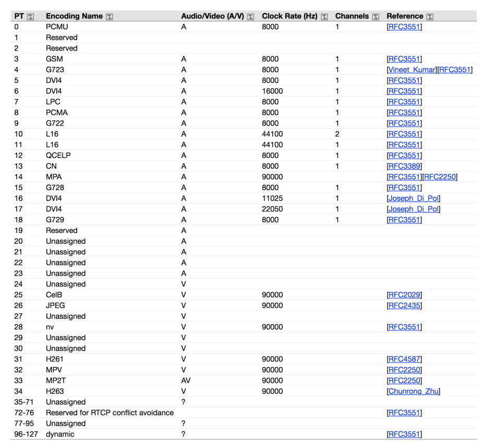Open RFC2250 link in the MP2T row
Image resolution: width=488 pixels, height=448 pixels.
pyautogui.click(x=404, y=381)
